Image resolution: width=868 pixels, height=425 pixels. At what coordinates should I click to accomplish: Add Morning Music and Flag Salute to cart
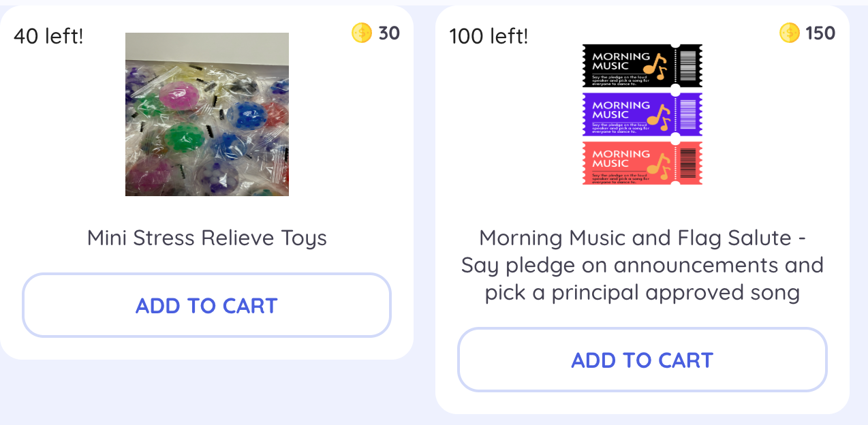pyautogui.click(x=642, y=360)
